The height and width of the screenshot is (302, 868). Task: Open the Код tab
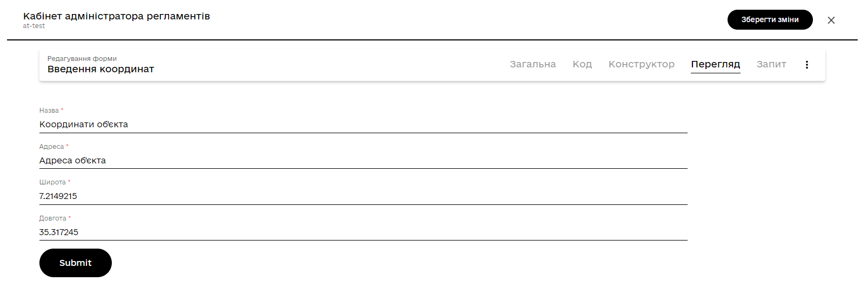click(582, 64)
